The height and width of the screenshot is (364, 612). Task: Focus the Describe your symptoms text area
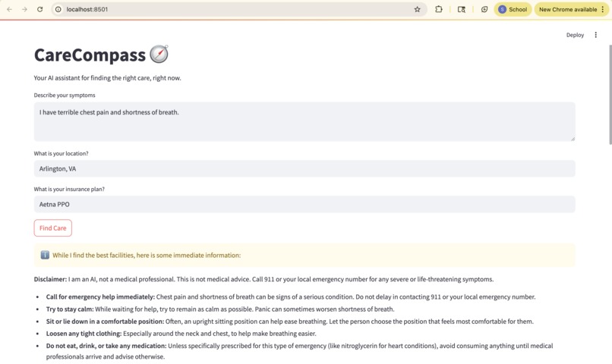(x=304, y=121)
